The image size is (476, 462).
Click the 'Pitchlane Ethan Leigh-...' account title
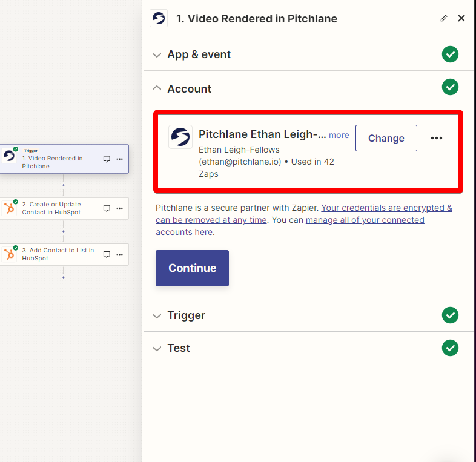[x=262, y=134]
